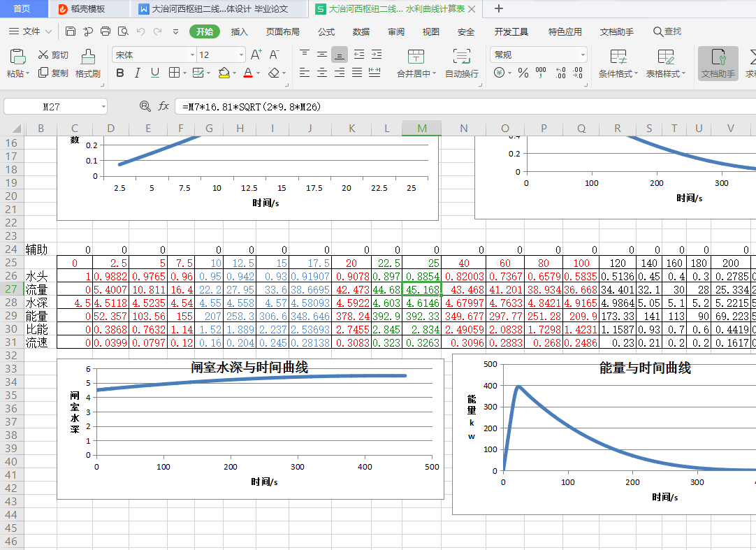Screen dimensions: 756x550
Task: Toggle Bold formatting
Action: (x=120, y=73)
